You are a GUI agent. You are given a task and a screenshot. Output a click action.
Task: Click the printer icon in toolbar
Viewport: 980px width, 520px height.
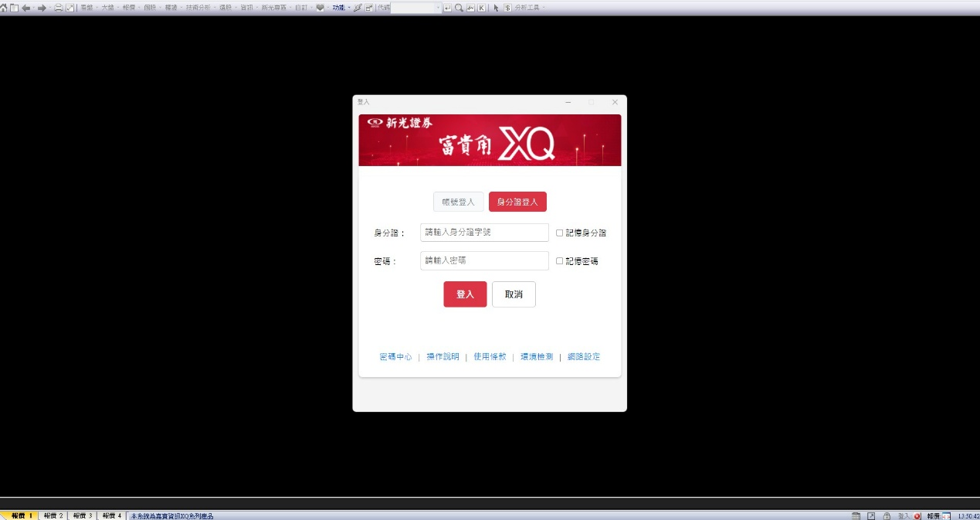point(59,8)
